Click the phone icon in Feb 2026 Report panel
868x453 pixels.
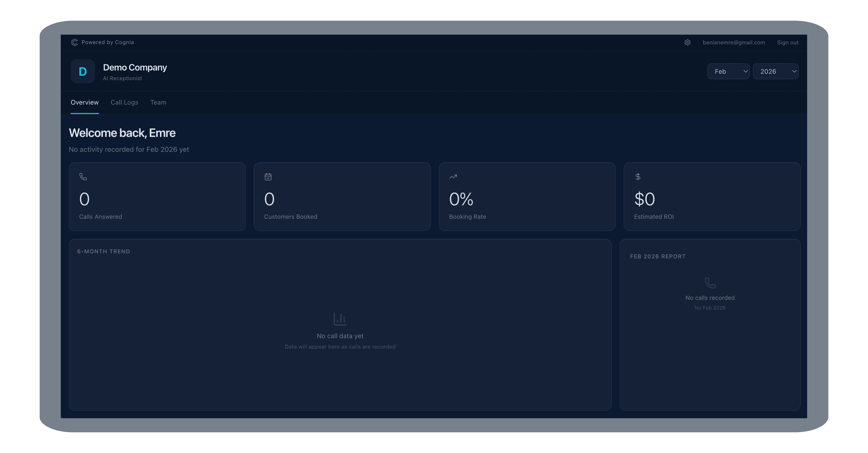click(710, 283)
